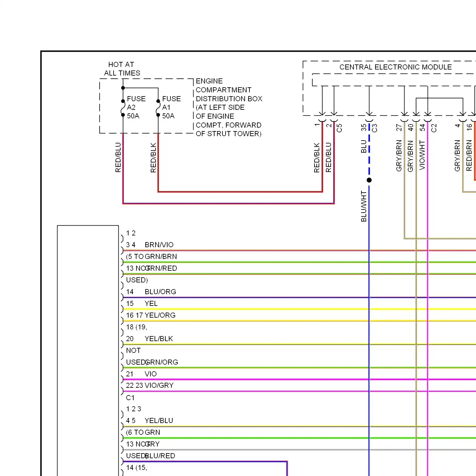Select the C5 connector label
The width and height of the screenshot is (476, 476).
(x=339, y=128)
